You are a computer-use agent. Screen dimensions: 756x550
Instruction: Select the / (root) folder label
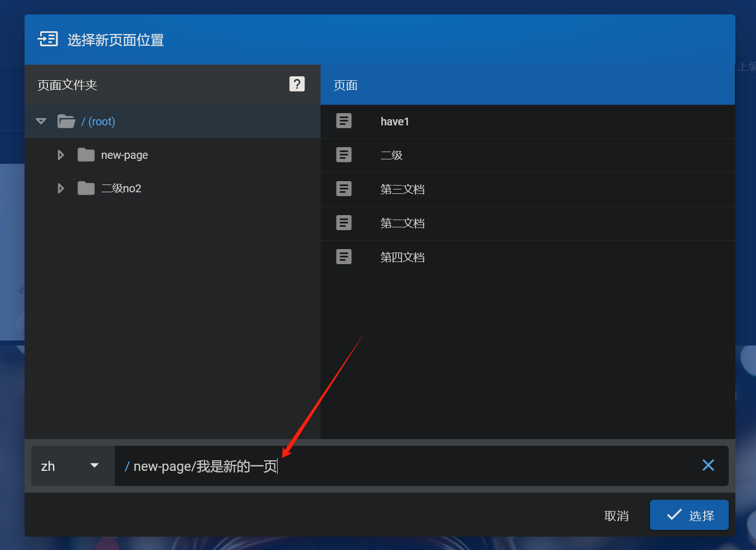(98, 121)
